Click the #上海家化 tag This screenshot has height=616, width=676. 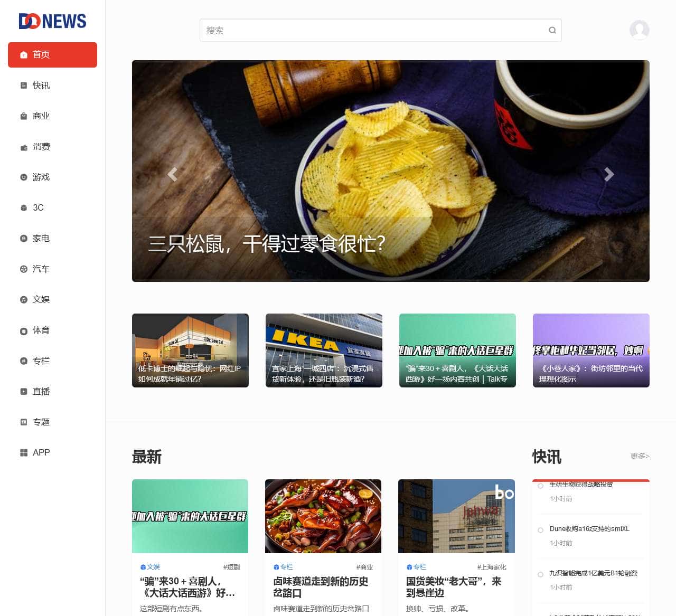(492, 567)
